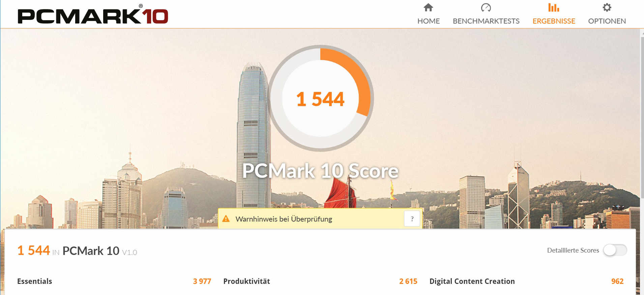Viewport: 644px width, 295px height.
Task: Click the yellow warning triangle icon
Action: [226, 219]
